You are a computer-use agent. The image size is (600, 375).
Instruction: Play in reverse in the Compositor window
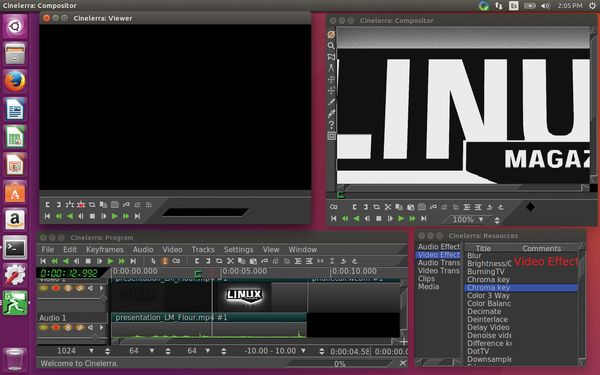pyautogui.click(x=356, y=218)
